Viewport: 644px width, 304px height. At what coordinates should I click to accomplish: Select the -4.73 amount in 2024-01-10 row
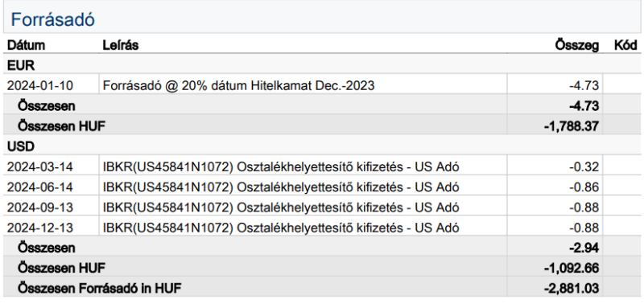pyautogui.click(x=584, y=85)
